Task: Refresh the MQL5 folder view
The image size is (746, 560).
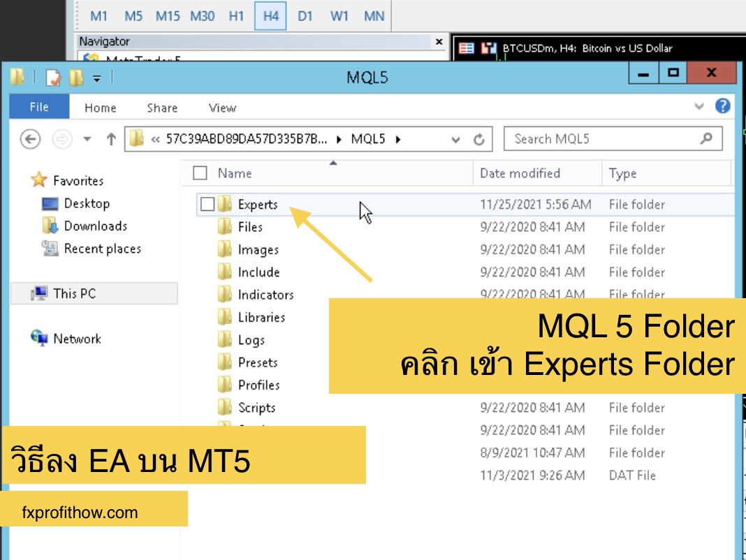Action: click(x=479, y=140)
